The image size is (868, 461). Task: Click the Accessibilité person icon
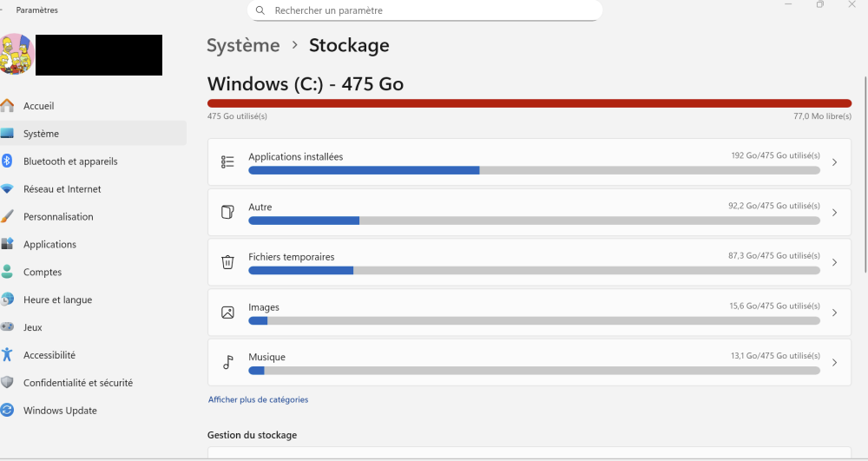click(x=7, y=355)
